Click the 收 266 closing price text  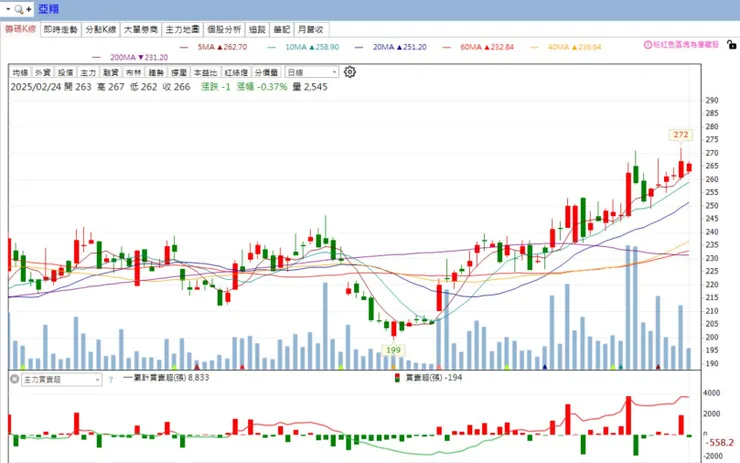[x=177, y=87]
